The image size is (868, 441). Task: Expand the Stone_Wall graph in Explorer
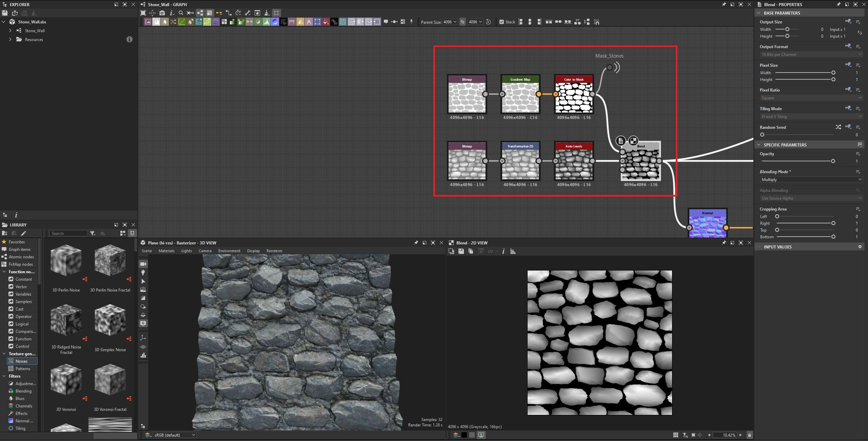[x=10, y=31]
